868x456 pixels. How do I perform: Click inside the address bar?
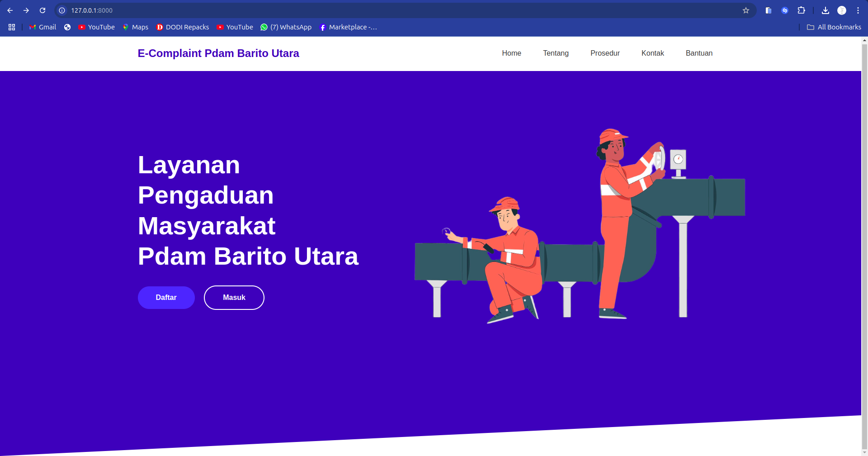(x=271, y=10)
